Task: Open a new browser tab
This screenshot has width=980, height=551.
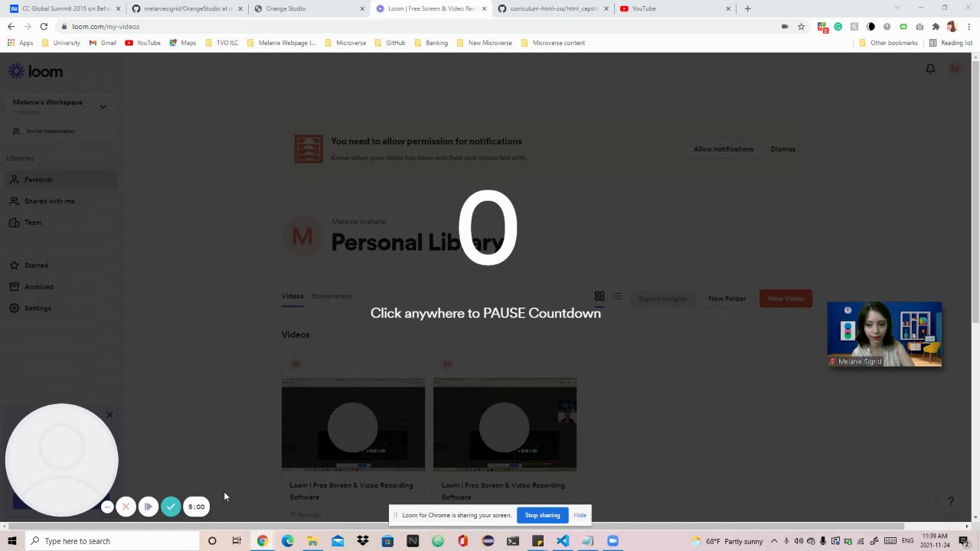Action: point(747,8)
